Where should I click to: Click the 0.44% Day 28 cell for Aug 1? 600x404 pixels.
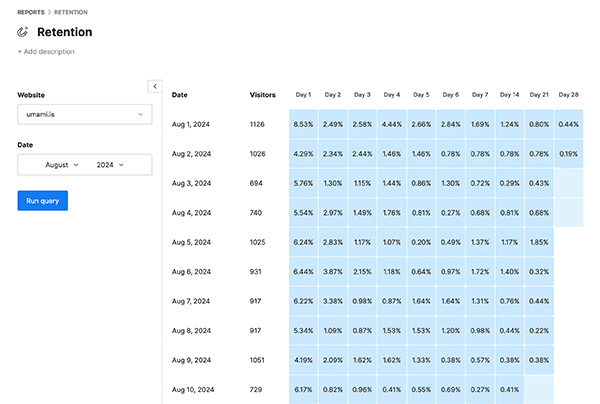[568, 124]
